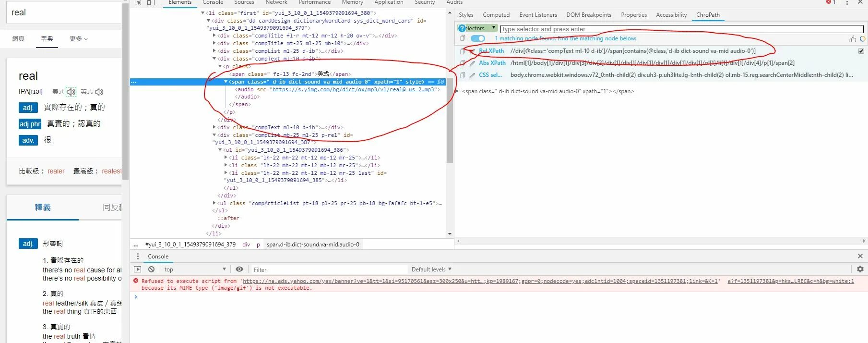Copy the Rel XPath value
Image resolution: width=868 pixels, height=343 pixels.
click(463, 51)
